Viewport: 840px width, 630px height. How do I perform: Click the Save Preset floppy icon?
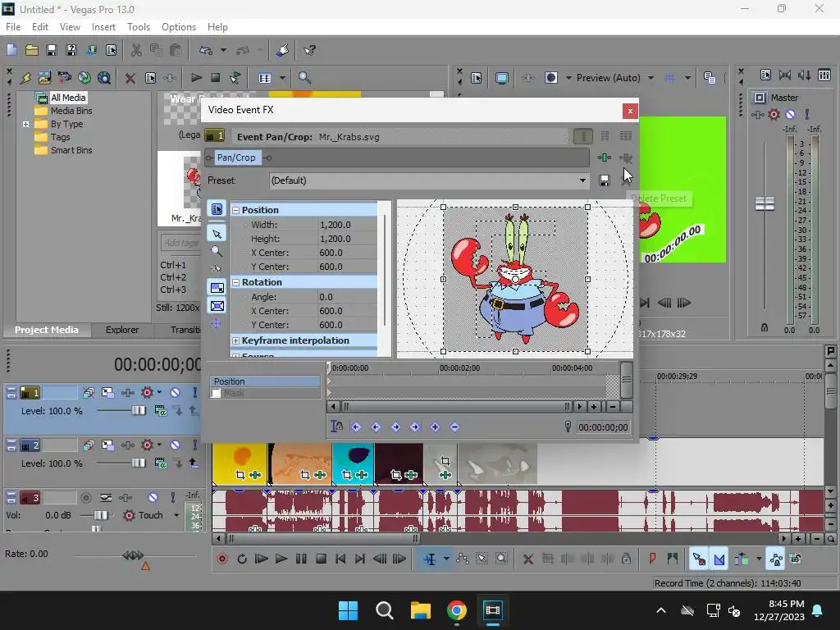point(605,180)
